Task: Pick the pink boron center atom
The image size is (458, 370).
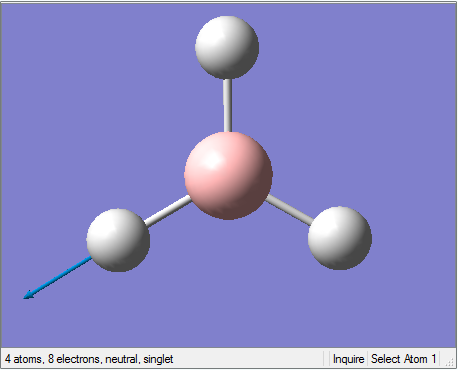Action: tap(228, 176)
